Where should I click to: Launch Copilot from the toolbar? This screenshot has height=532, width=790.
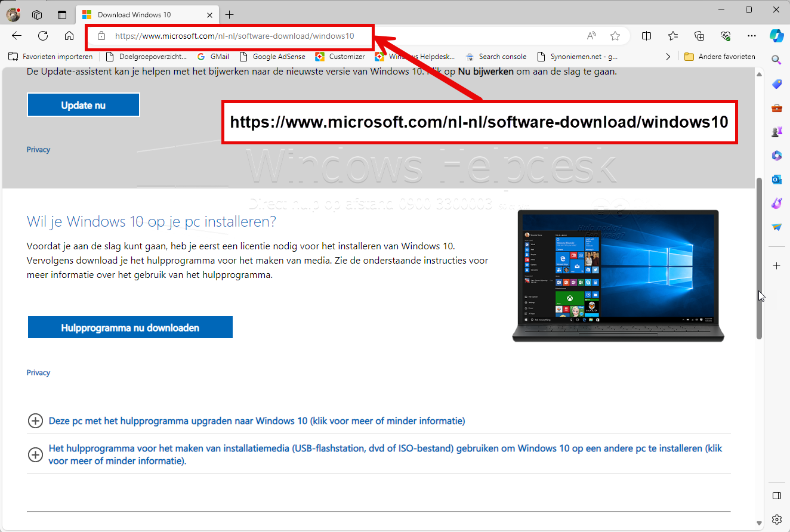click(776, 35)
